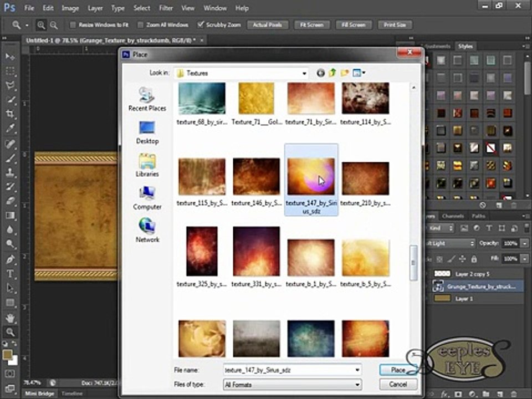Click the Fit Screen button

(312, 25)
